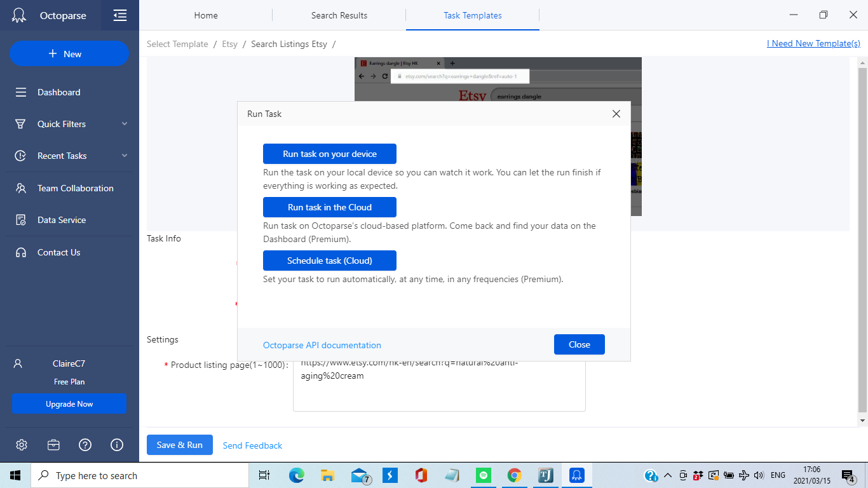Click the Contact Us headset icon
This screenshot has height=488, width=868.
[x=21, y=252]
